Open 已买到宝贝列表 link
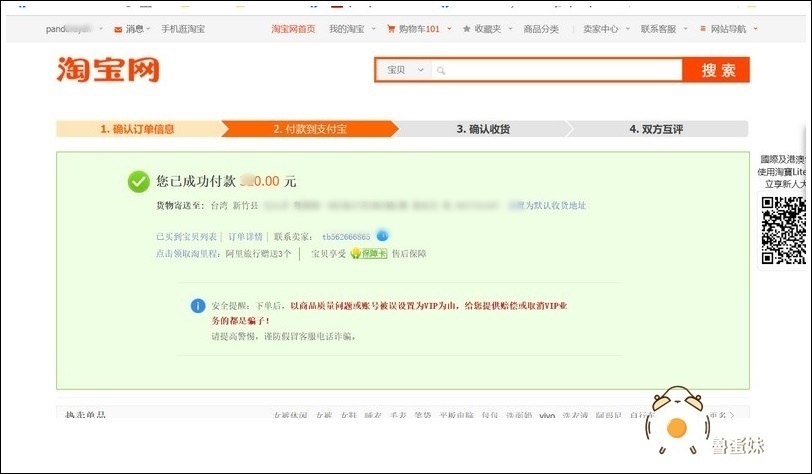Viewport: 812px width, 474px height. [x=186, y=237]
